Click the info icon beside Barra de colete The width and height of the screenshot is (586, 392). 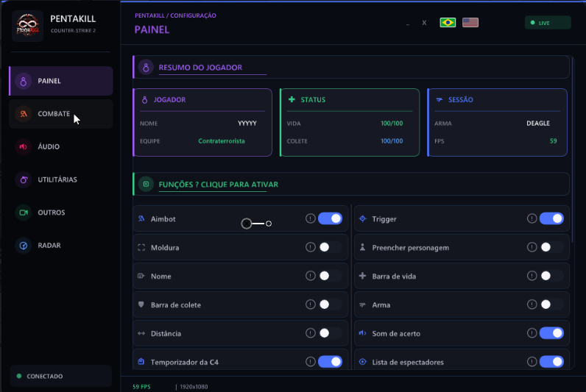(x=310, y=304)
